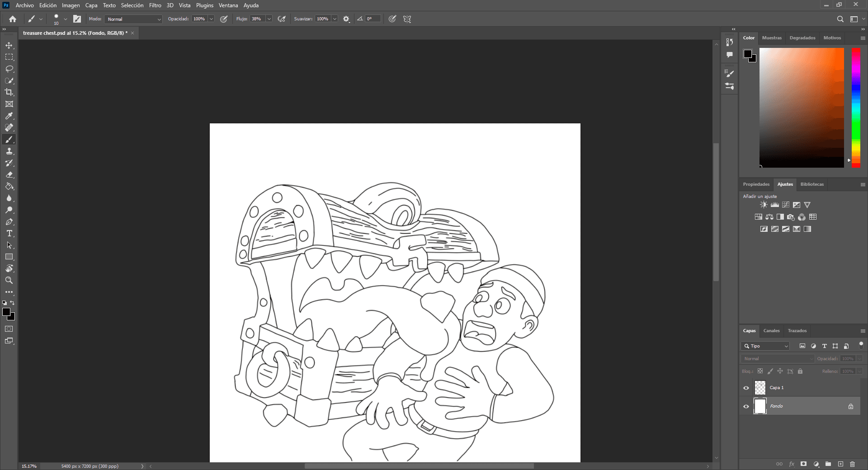Viewport: 868px width, 470px height.
Task: Select the Zoom tool
Action: tap(9, 280)
